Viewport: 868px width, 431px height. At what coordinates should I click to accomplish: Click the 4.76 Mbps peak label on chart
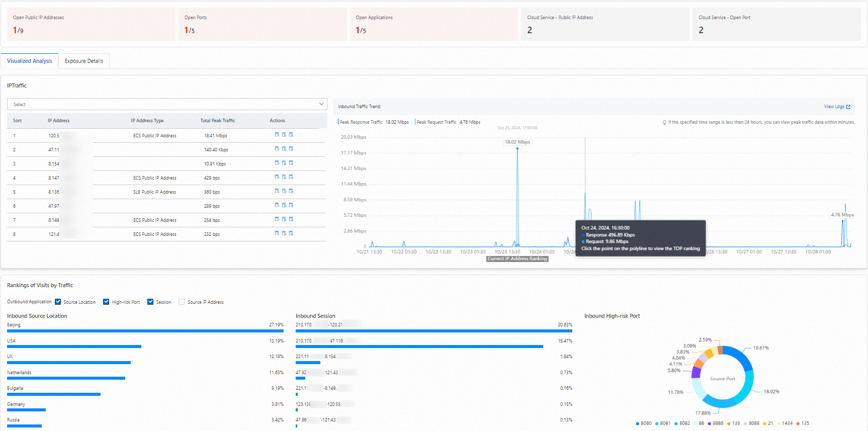(842, 215)
